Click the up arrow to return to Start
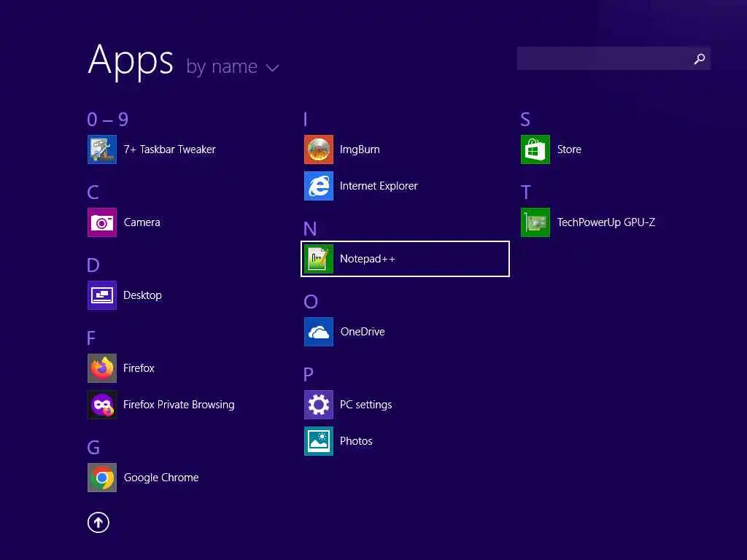This screenshot has height=560, width=747. [98, 522]
